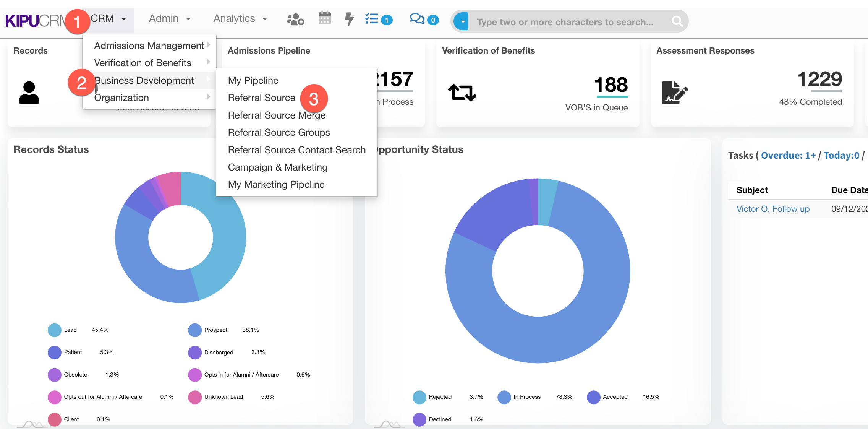Click the Overdue: 1+ tasks link

tap(788, 155)
